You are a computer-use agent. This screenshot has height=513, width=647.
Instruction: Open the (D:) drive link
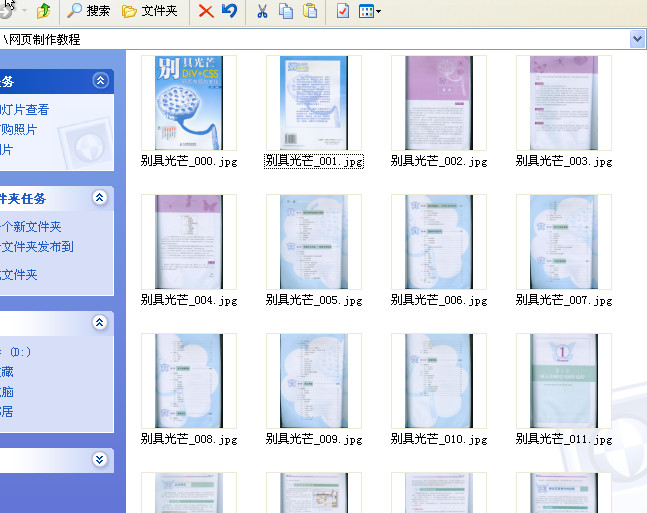coord(16,352)
